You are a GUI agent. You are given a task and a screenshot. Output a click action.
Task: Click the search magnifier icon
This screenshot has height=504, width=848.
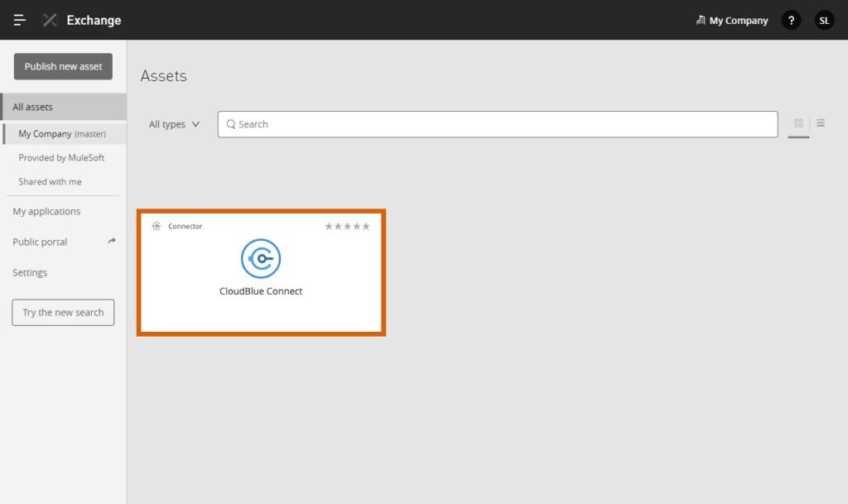(231, 124)
